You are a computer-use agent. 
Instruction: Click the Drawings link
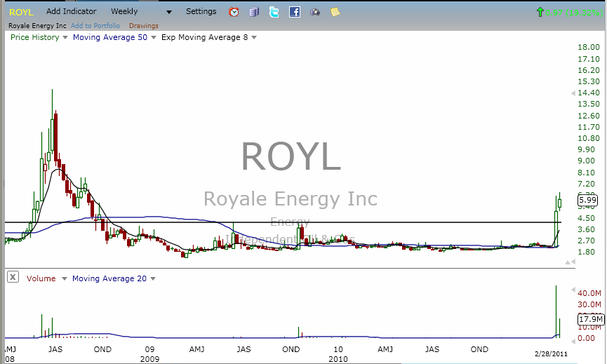144,25
